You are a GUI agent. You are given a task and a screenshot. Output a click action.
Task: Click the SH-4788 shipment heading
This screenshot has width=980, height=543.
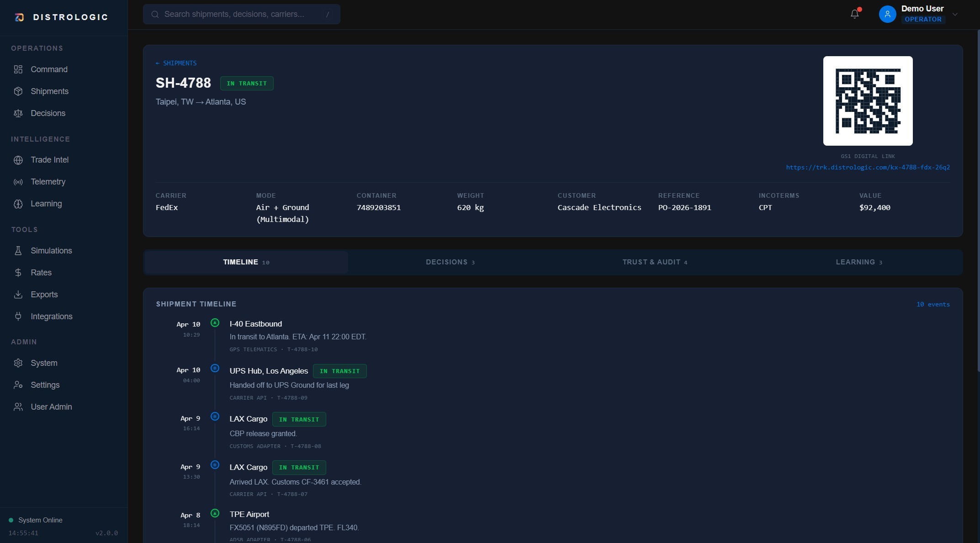click(183, 83)
